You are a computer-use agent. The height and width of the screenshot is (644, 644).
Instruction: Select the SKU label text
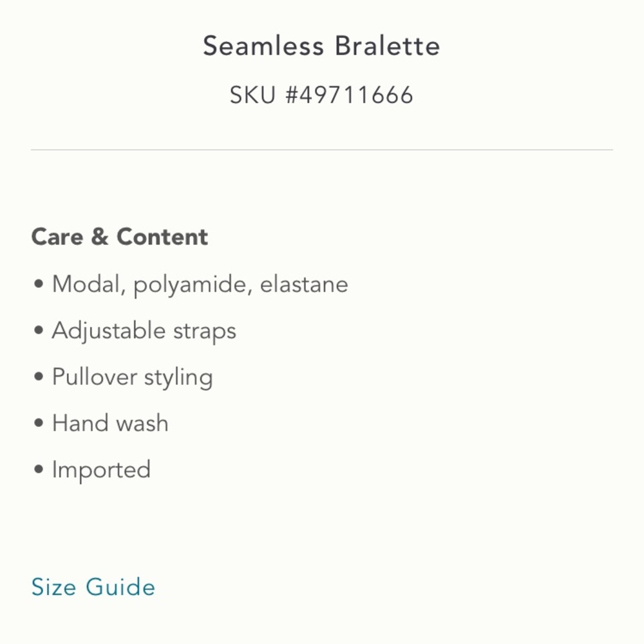pyautogui.click(x=254, y=95)
